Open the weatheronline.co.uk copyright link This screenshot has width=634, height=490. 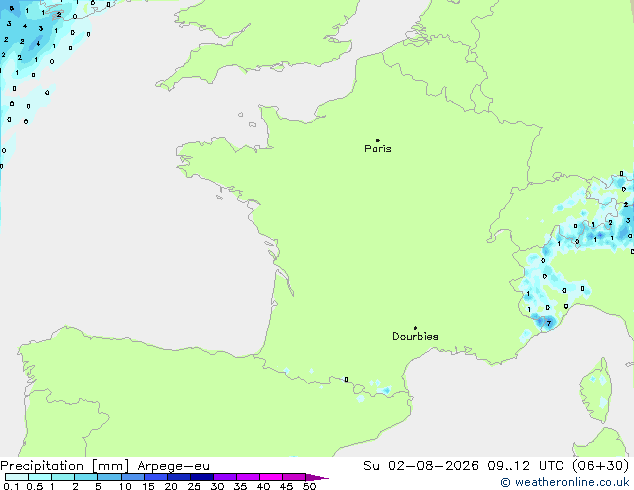[x=565, y=482]
